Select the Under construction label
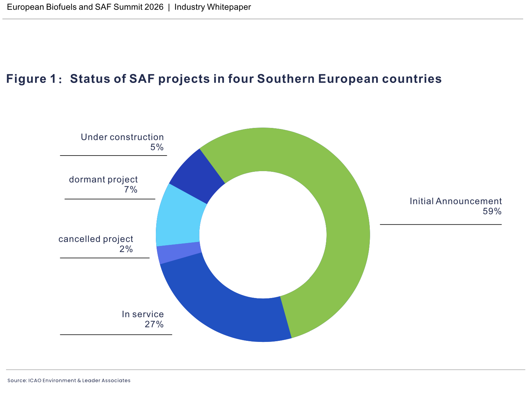The width and height of the screenshot is (532, 394). 122,137
